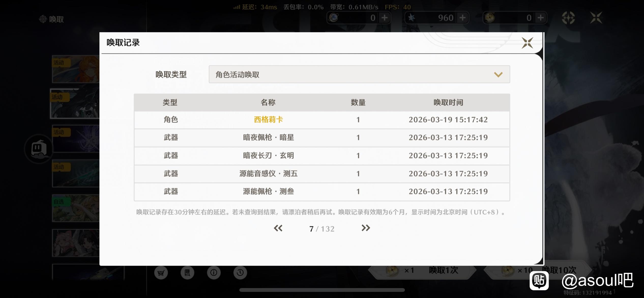Select the 自选 banner thumbnail
The height and width of the screenshot is (298, 644).
point(76,208)
